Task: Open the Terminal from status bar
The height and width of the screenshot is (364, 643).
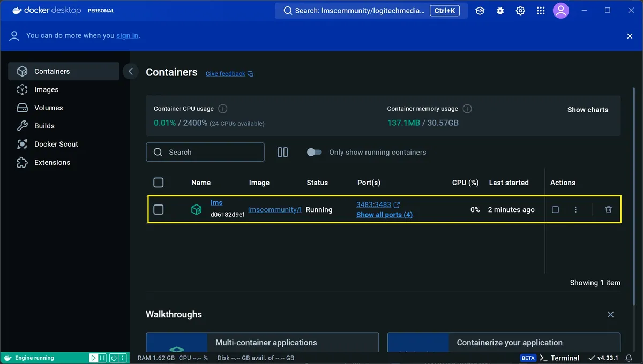Action: tap(559, 358)
